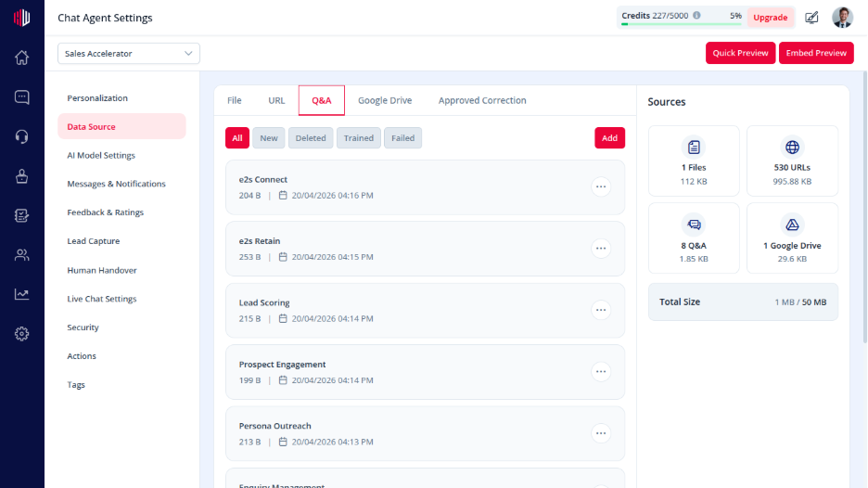868x488 pixels.
Task: Click the 1 Files source card
Action: 694,161
